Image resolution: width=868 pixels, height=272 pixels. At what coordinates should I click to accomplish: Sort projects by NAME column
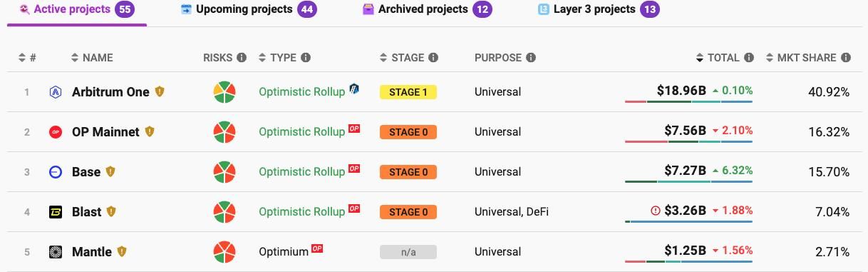coord(92,58)
